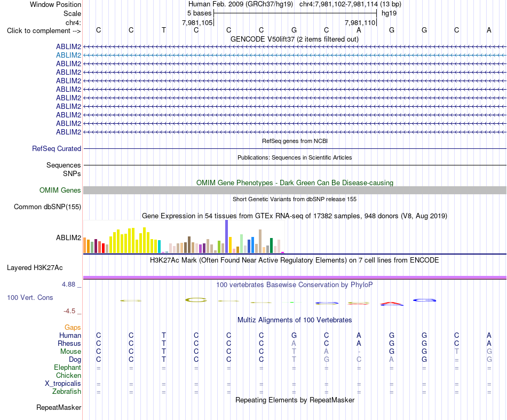Click the Dog species label
Viewport: 507px width, 420px height.
pyautogui.click(x=75, y=360)
